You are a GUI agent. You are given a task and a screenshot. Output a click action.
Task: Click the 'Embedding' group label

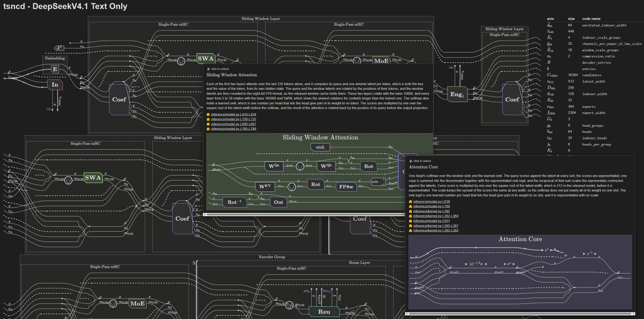(x=54, y=58)
